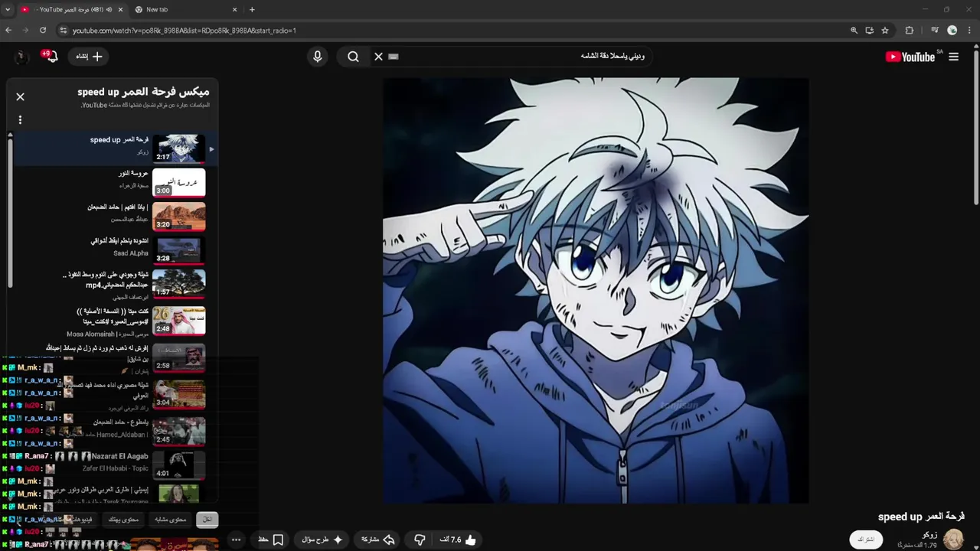980x551 pixels.
Task: Open the زوكو channel name link
Action: [x=929, y=535]
